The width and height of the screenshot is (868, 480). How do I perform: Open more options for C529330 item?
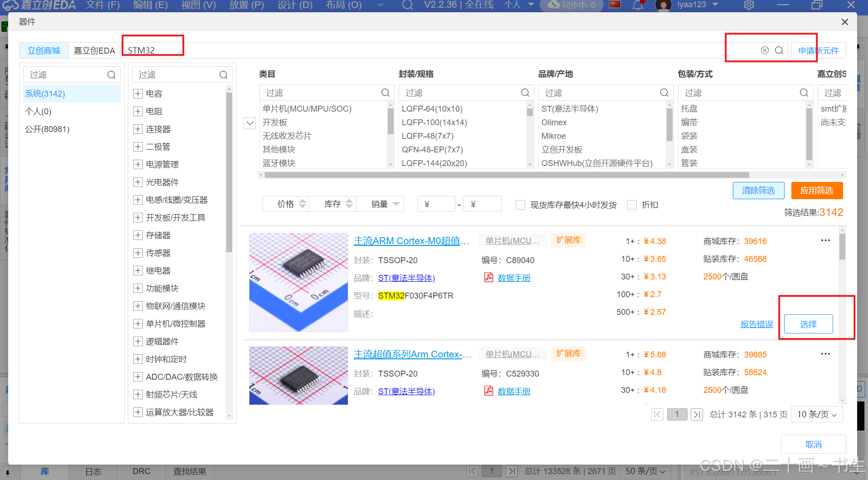tap(825, 354)
